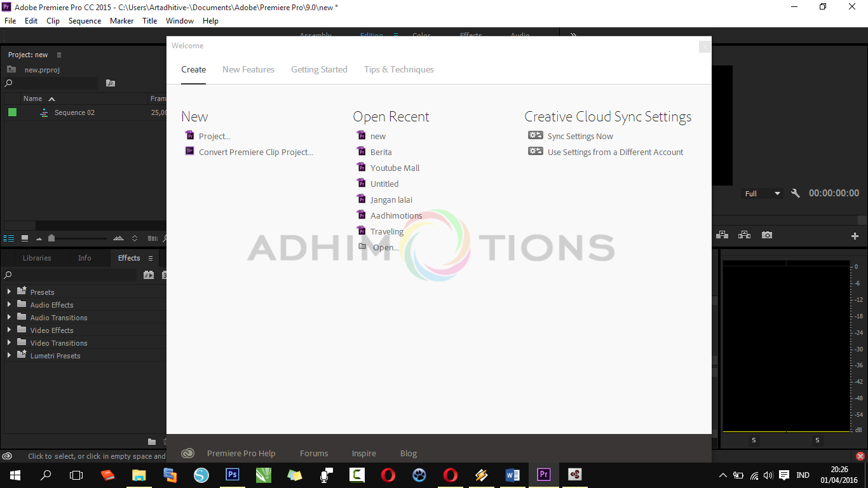Click the Windows Start button
868x488 pixels.
[x=15, y=475]
